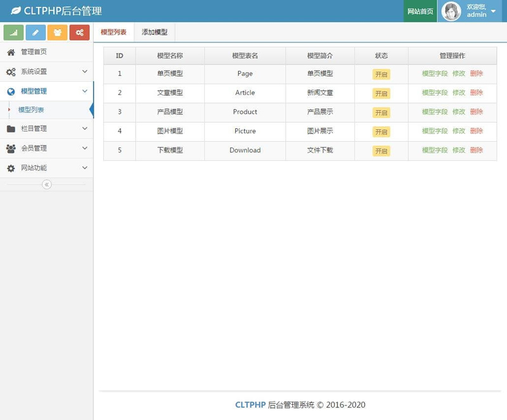Open the admin account dropdown arrow
This screenshot has height=420, width=507.
tap(493, 11)
